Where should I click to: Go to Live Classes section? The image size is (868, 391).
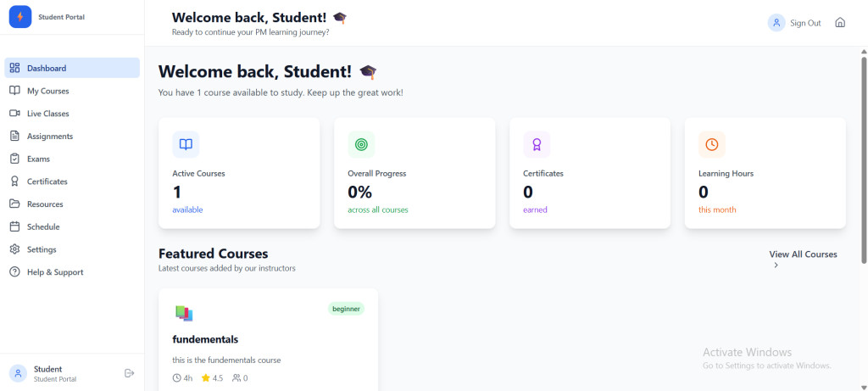[x=47, y=114]
